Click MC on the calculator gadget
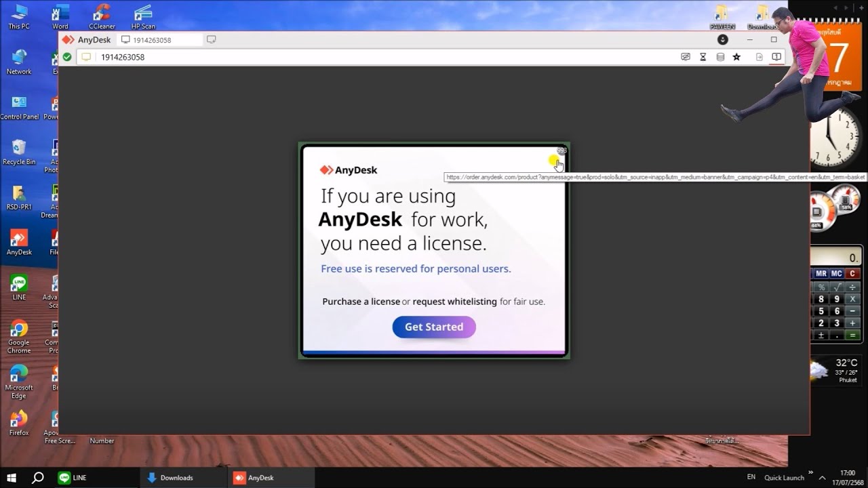This screenshot has height=488, width=868. pos(837,274)
